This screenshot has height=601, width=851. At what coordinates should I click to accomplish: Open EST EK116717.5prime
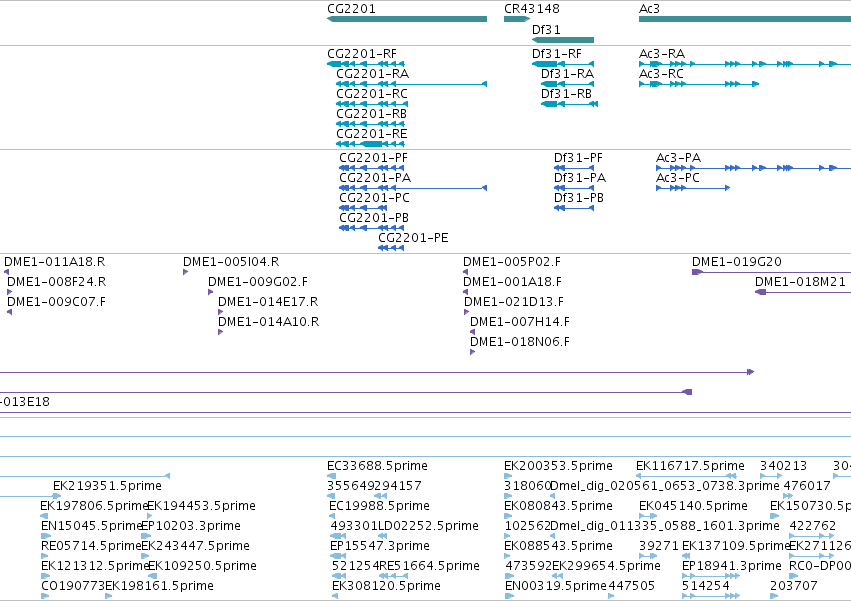690,466
